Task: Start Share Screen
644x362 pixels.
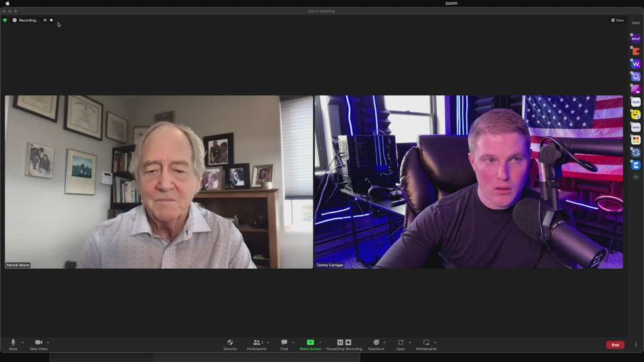Action: pyautogui.click(x=310, y=343)
